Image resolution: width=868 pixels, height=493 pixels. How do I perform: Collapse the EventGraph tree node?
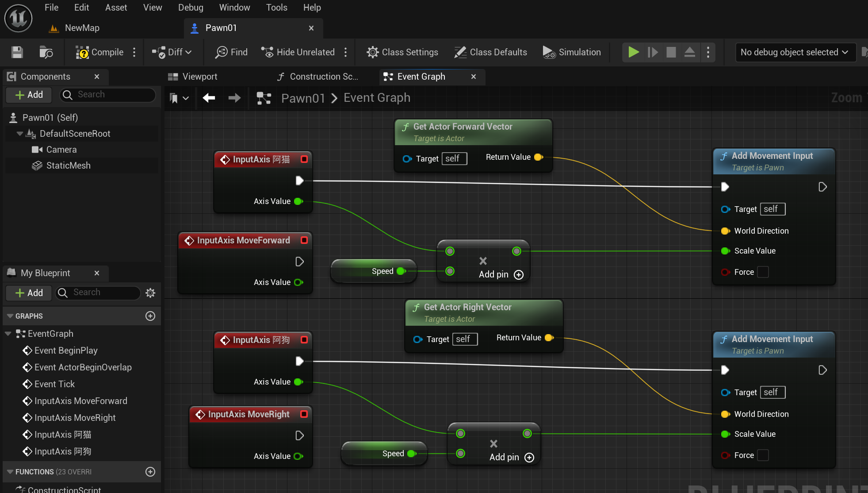(8, 334)
